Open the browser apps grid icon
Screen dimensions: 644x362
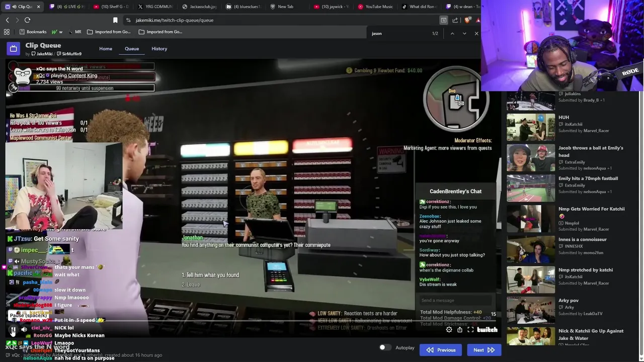point(7,32)
